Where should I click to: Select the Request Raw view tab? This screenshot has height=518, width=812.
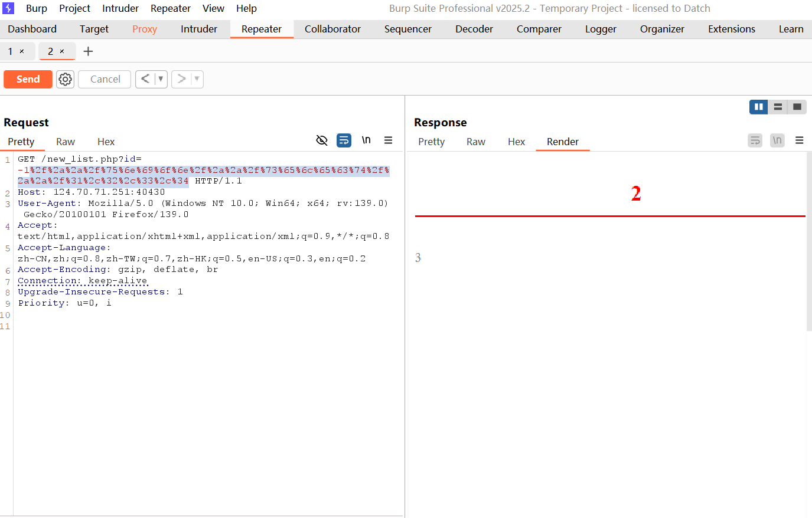pos(66,142)
